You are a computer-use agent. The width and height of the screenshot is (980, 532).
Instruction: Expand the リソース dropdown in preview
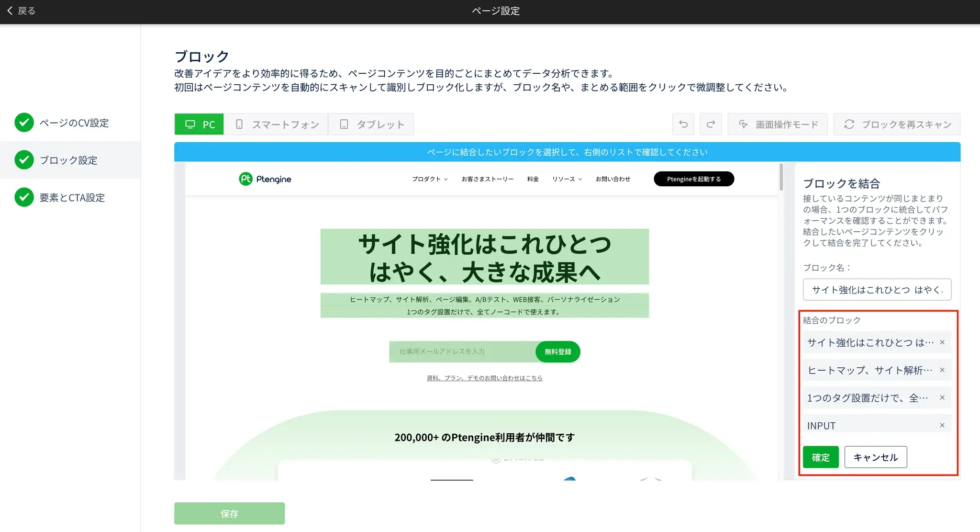[567, 179]
